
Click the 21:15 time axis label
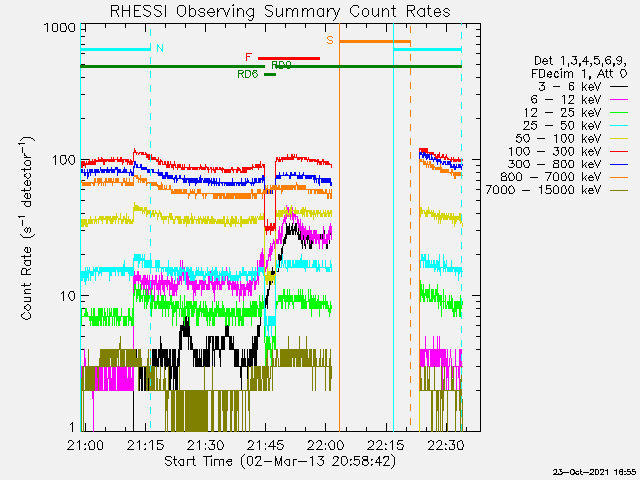click(145, 445)
